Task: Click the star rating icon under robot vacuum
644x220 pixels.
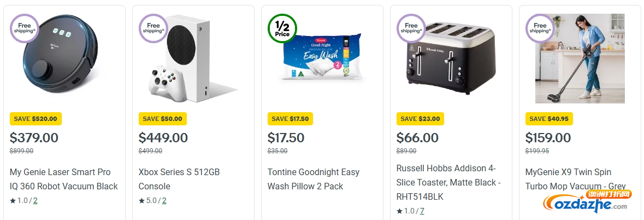Action: (13, 201)
